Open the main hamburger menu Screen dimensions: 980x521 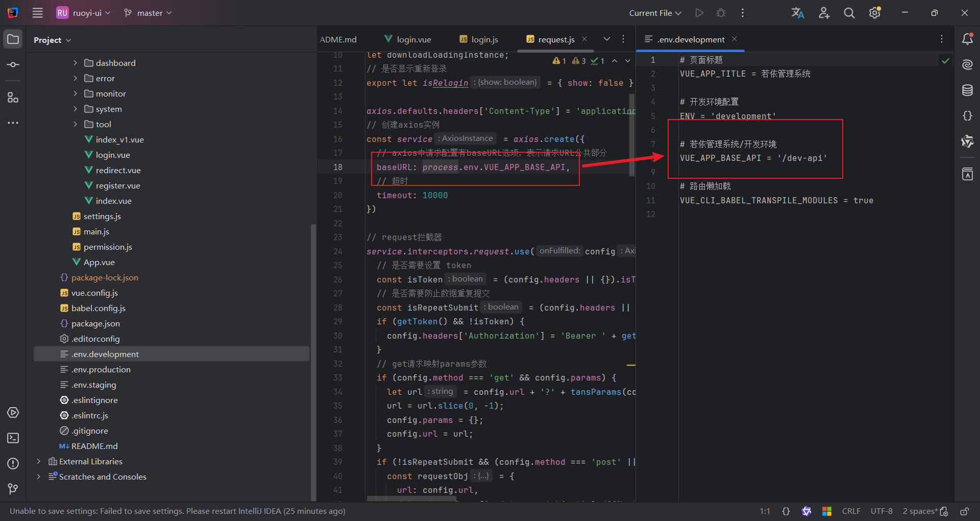pos(38,13)
